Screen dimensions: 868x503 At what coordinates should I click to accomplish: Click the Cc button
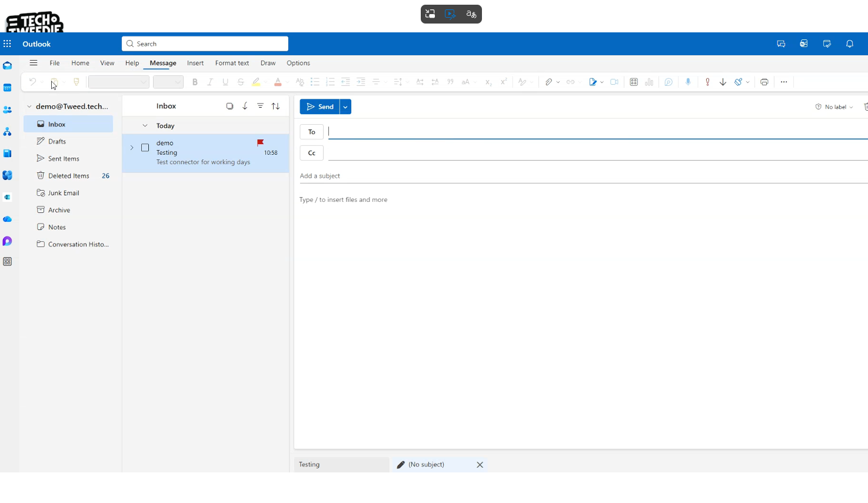pos(312,153)
